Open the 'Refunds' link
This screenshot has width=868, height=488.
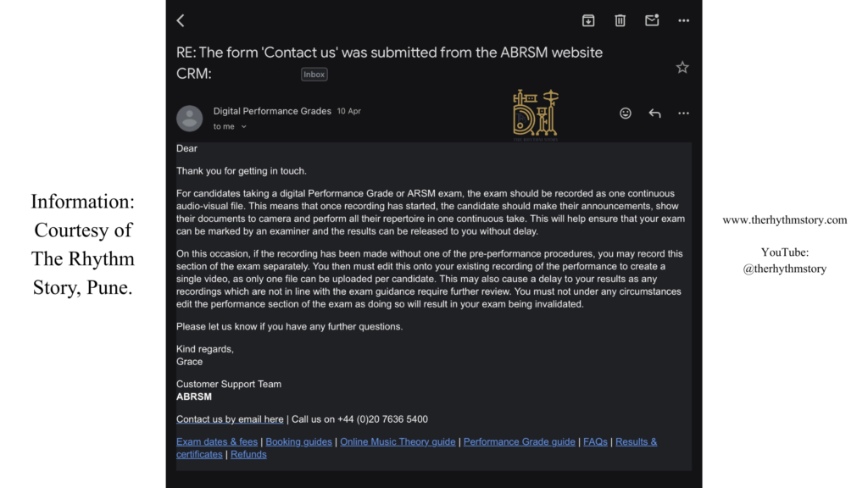point(248,453)
